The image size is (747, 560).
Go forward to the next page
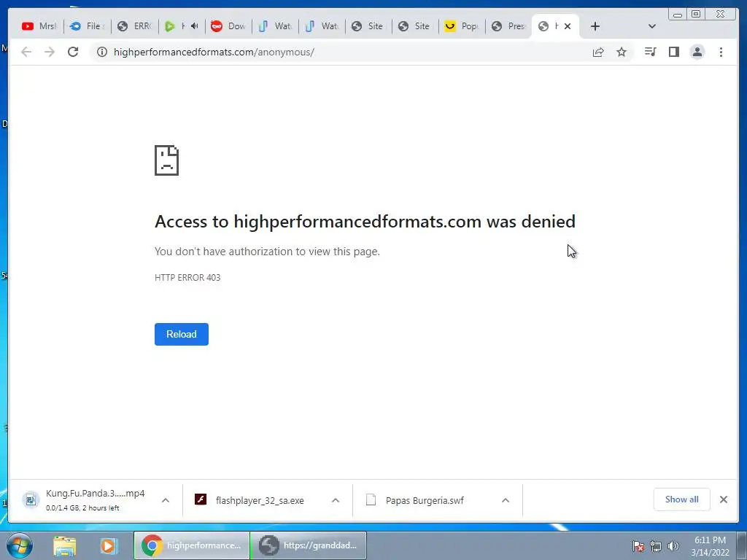point(50,52)
